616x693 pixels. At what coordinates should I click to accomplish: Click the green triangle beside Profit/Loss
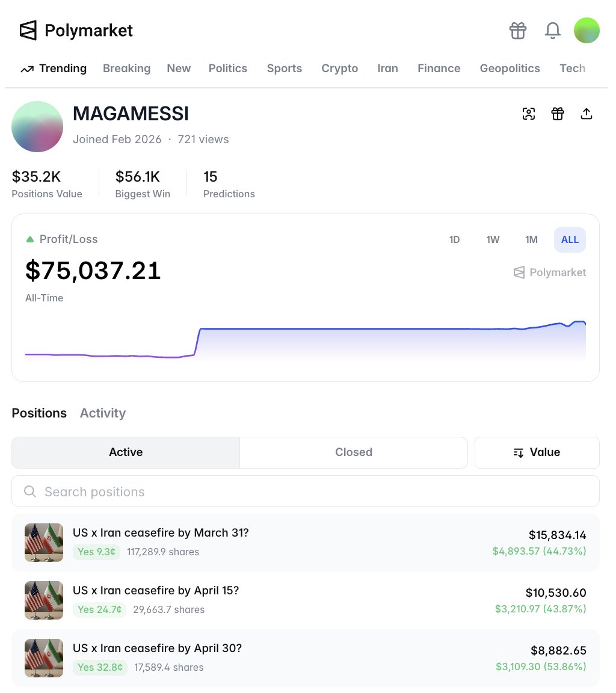pyautogui.click(x=29, y=239)
